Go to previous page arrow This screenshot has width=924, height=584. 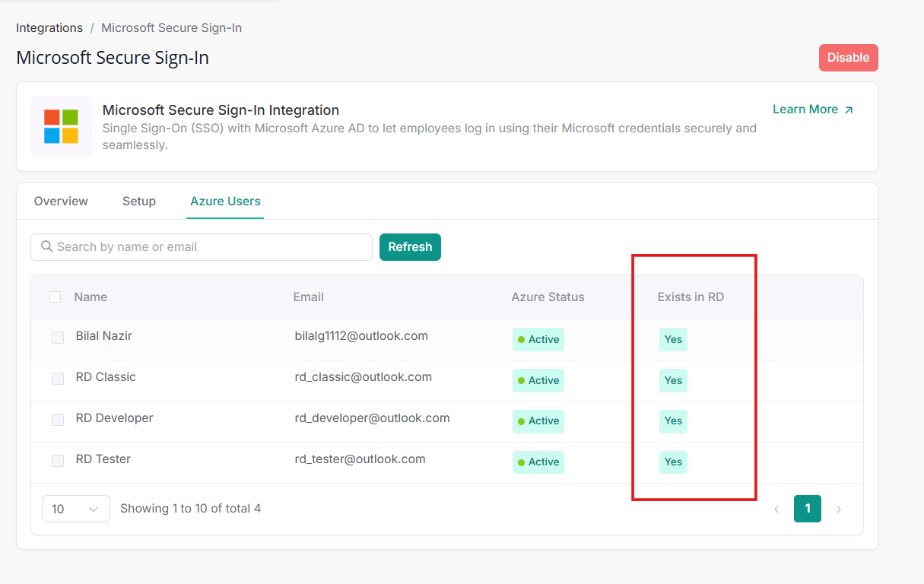(x=776, y=509)
